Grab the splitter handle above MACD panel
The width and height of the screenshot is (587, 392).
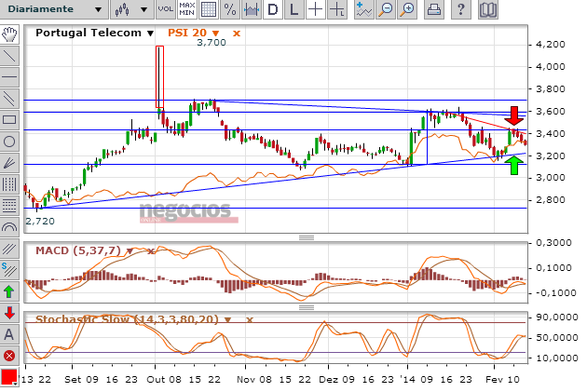pos(307,237)
